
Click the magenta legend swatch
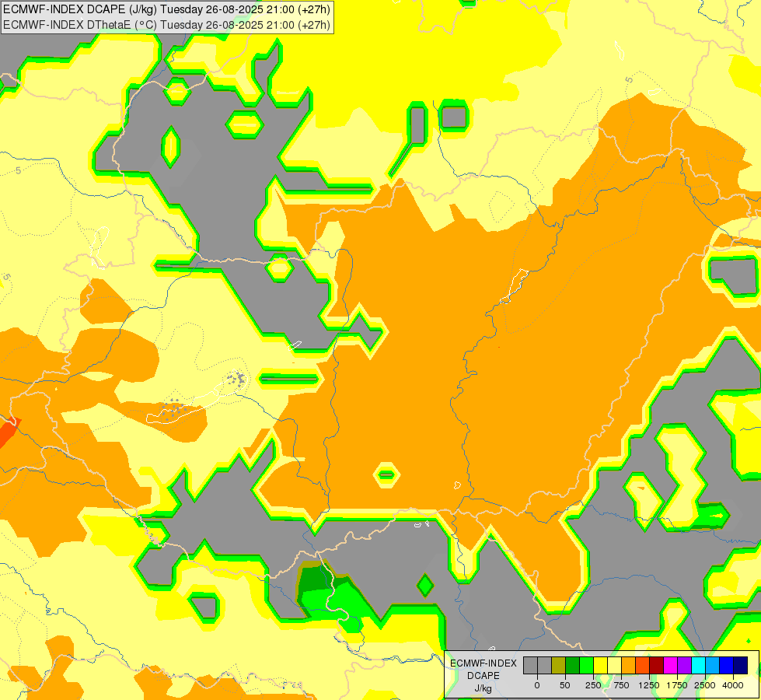coord(671,666)
